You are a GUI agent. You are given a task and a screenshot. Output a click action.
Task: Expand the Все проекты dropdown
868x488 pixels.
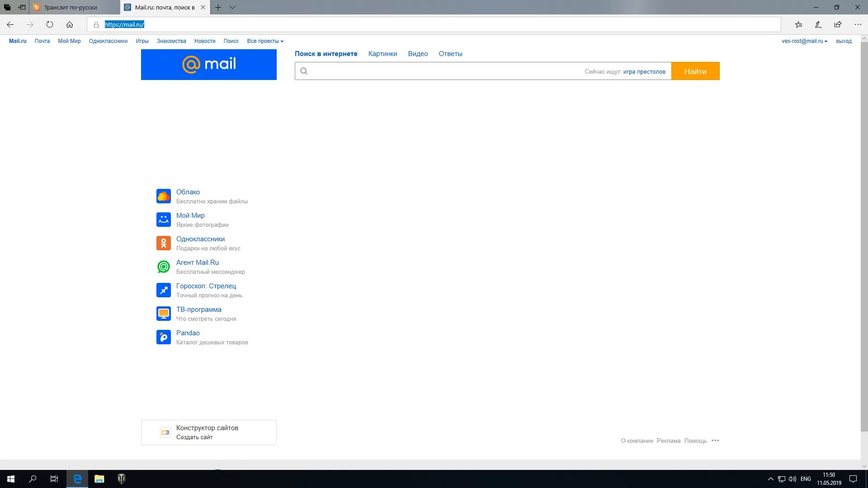(265, 41)
